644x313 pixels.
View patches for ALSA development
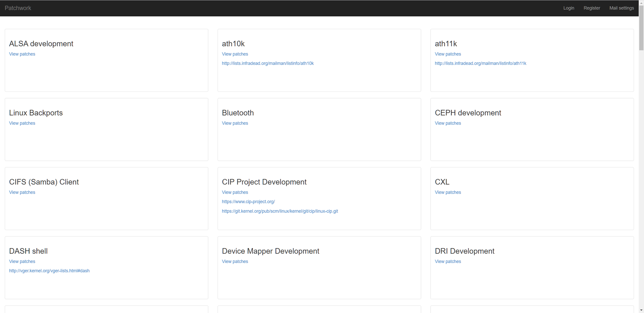[x=22, y=54]
